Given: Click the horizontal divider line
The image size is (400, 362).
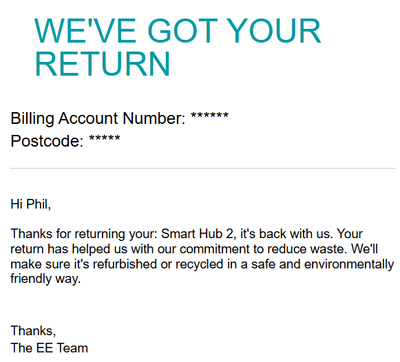Looking at the screenshot, I should click(203, 169).
